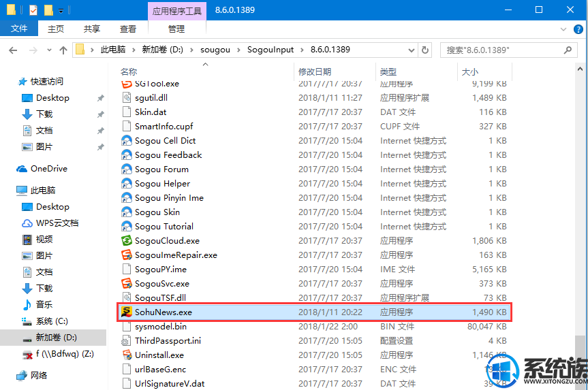Expand the ribbon chevron
The width and height of the screenshot is (588, 390).
point(563,29)
